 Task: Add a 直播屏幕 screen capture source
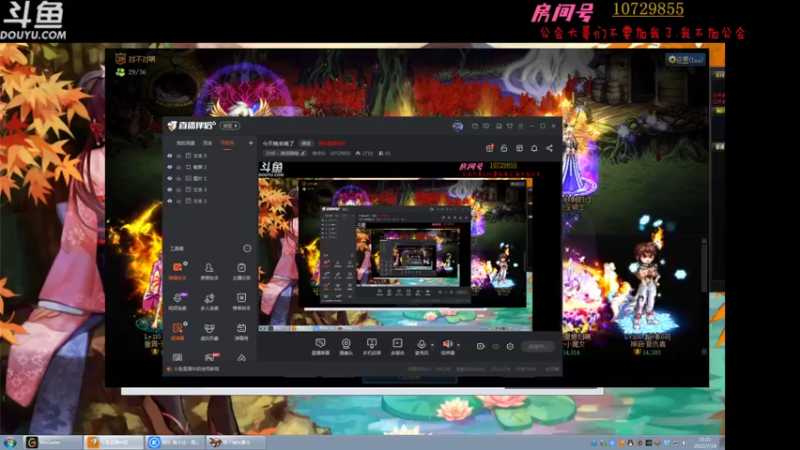(x=320, y=346)
